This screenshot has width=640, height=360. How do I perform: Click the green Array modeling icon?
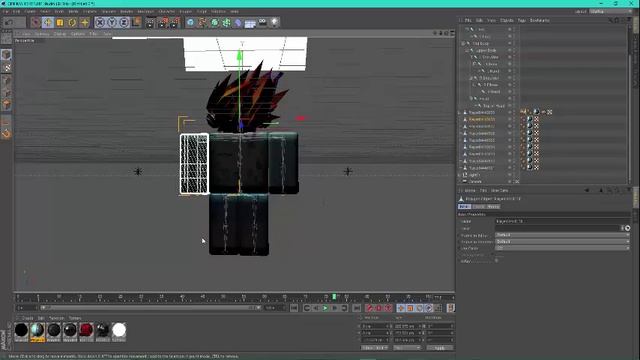tap(227, 22)
